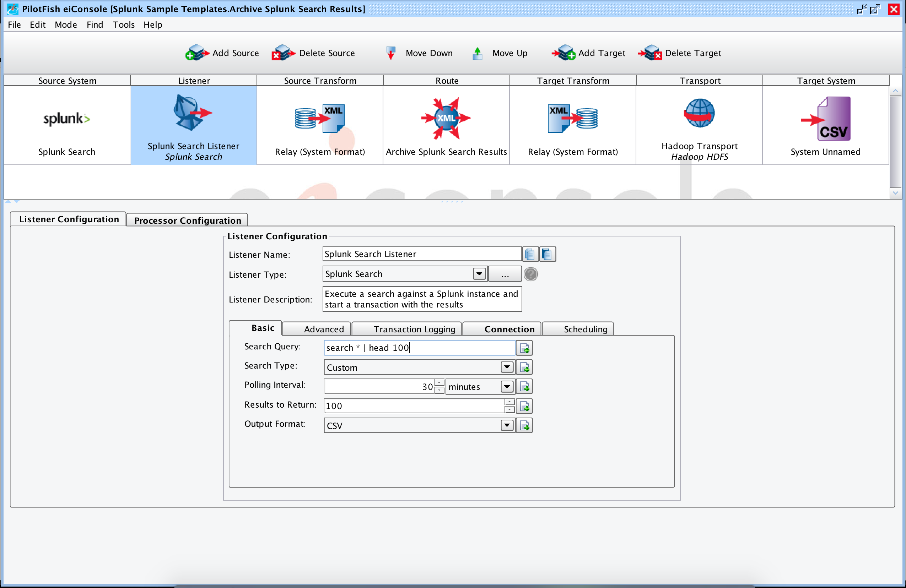Open the Listener Type dropdown
Viewport: 906px width, 588px height.
pos(479,274)
